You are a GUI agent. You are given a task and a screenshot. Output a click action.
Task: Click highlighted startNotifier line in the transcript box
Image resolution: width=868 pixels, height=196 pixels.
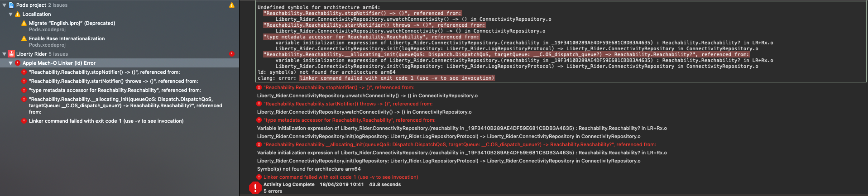click(x=374, y=25)
